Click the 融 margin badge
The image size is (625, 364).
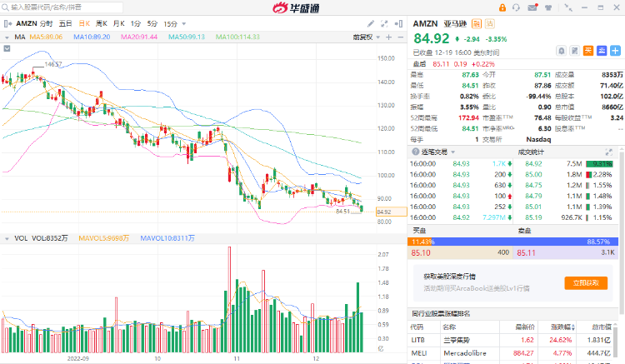pyautogui.click(x=477, y=24)
